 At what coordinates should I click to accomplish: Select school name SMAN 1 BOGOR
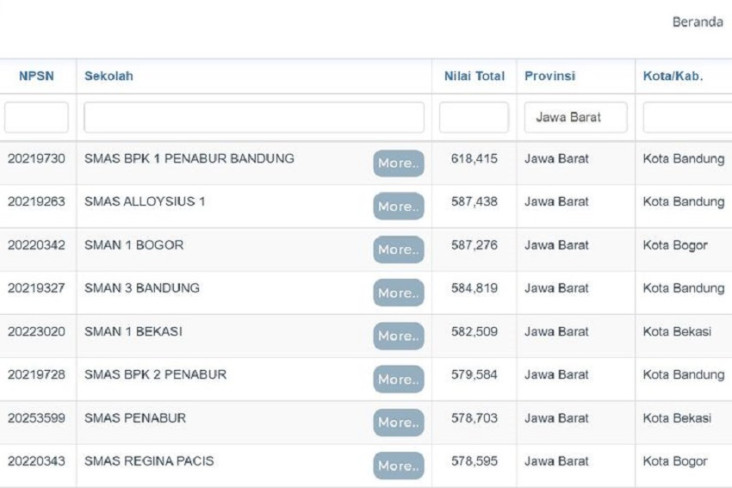134,245
